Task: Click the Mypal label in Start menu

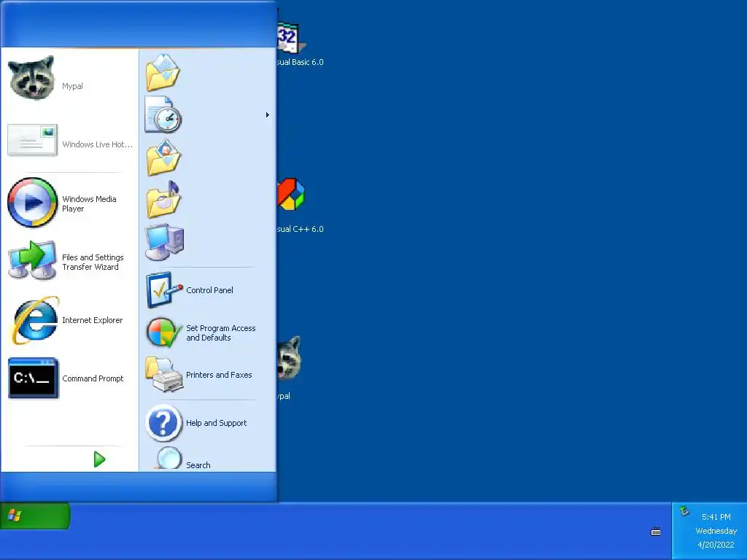Action: coord(72,86)
